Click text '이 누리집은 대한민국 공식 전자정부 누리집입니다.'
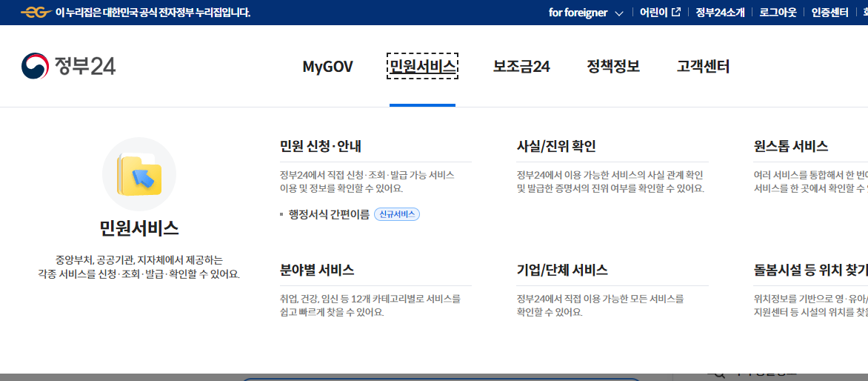868x381 pixels. click(153, 12)
